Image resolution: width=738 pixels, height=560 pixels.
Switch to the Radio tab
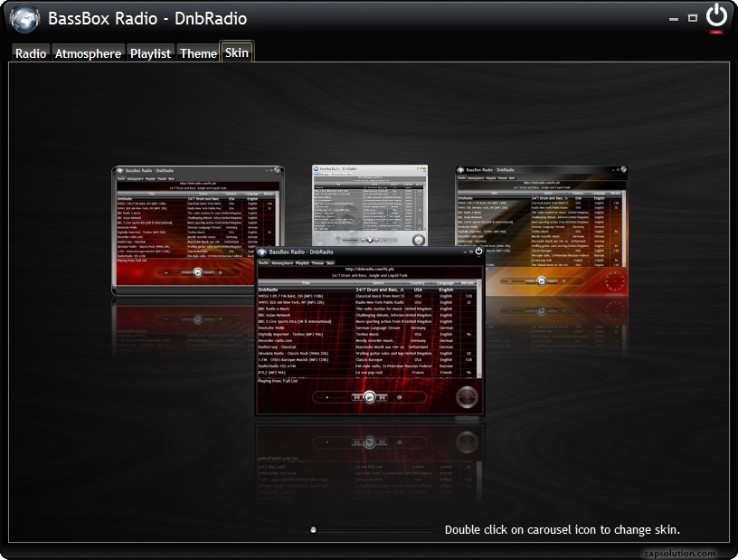click(x=31, y=53)
